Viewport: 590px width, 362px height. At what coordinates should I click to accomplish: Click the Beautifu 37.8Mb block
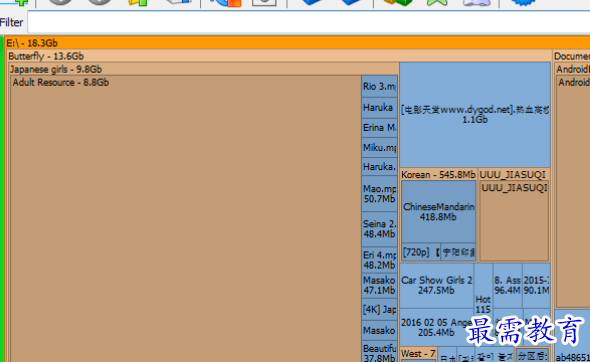[x=379, y=351]
